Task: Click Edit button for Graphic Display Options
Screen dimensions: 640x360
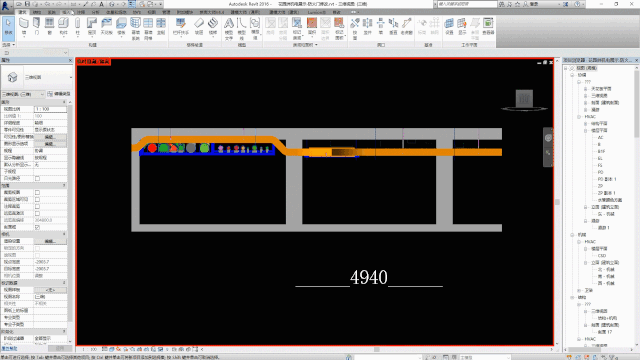Action: (50, 144)
